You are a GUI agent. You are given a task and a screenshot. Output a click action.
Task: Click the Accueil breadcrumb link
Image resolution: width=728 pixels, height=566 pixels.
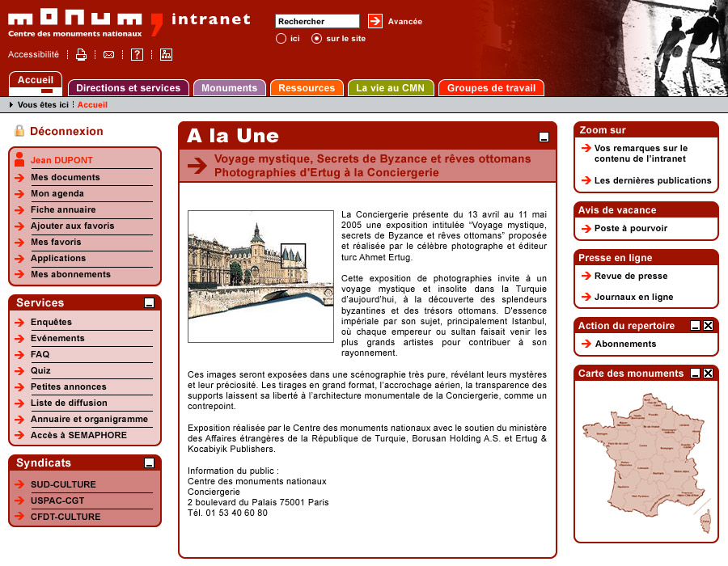tap(92, 105)
